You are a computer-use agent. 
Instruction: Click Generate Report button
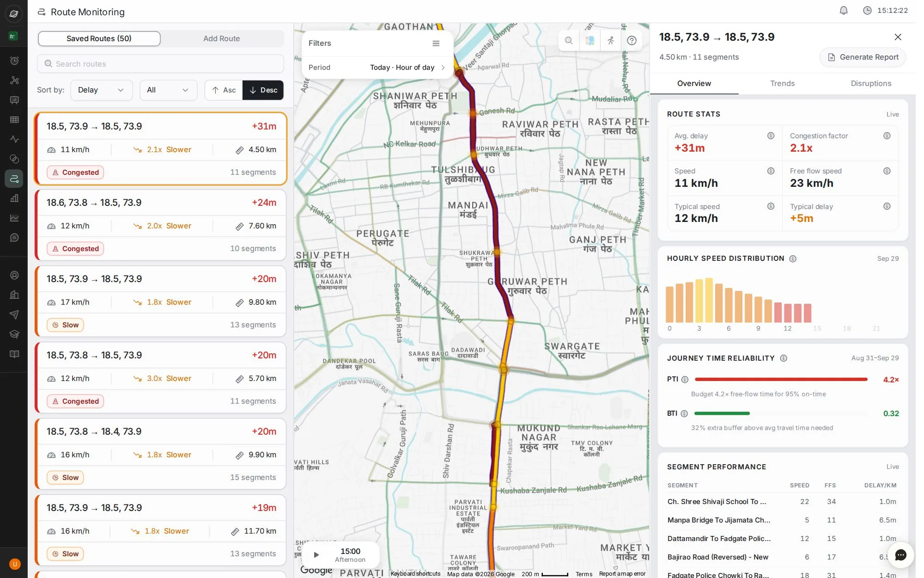(x=863, y=57)
